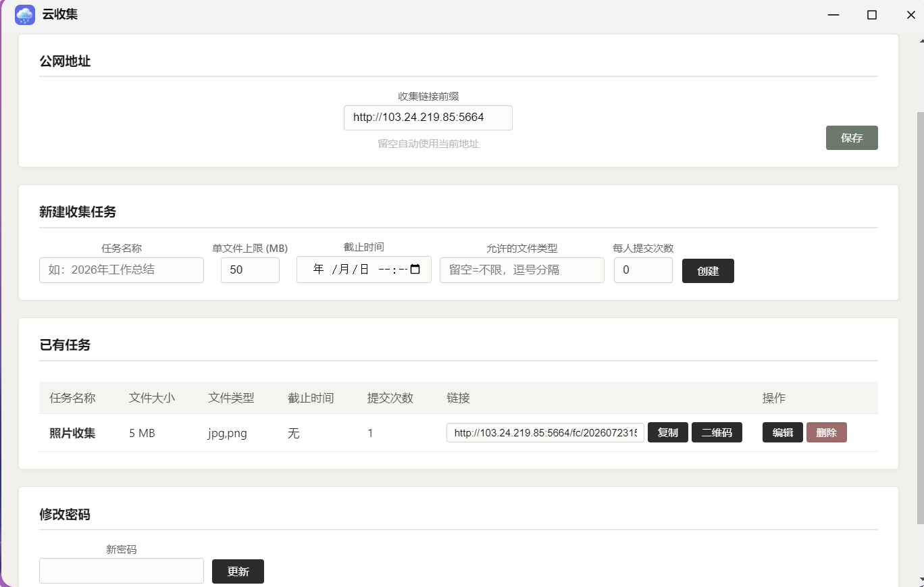The image size is (924, 587).
Task: Click the 截止时间 column header
Action: (311, 398)
